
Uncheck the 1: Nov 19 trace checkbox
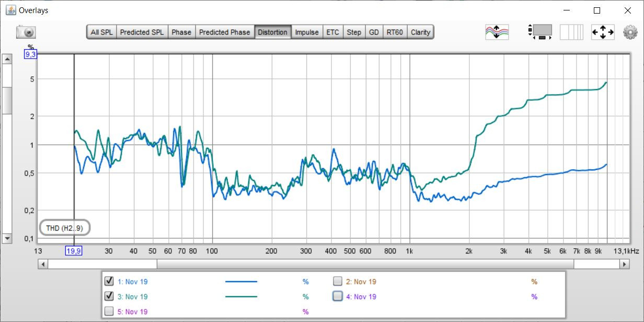109,281
